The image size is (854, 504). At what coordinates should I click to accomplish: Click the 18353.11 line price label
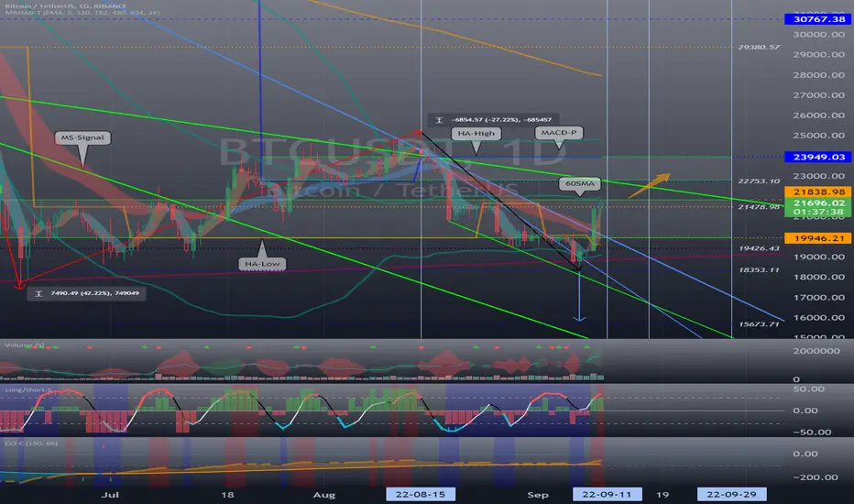[x=759, y=269]
